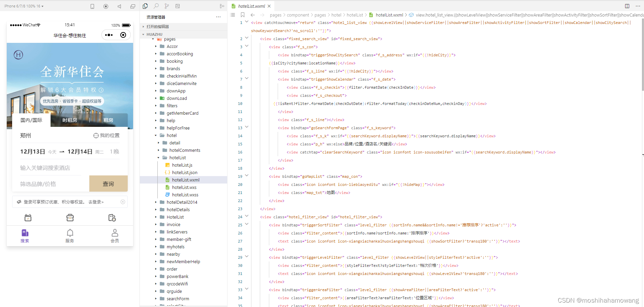Tap the calendar order icon
Viewport: 644px width, 307px height.
tap(28, 218)
